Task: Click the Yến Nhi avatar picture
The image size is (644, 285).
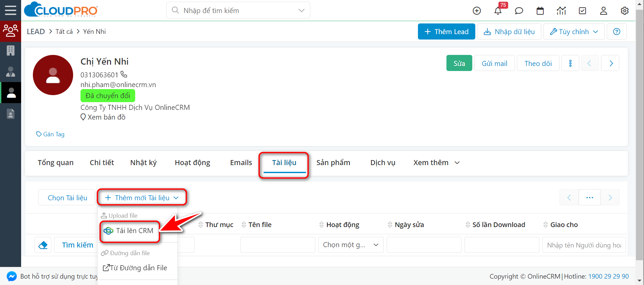Action: point(53,75)
